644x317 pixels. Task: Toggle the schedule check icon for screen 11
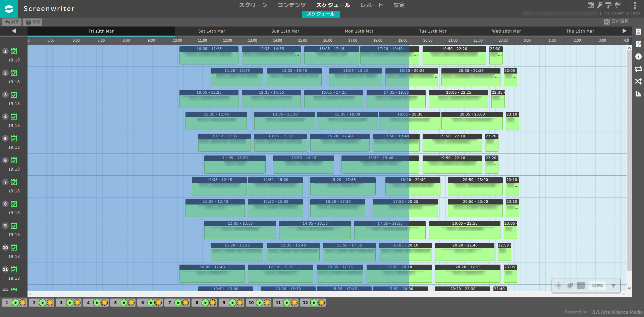(14, 269)
